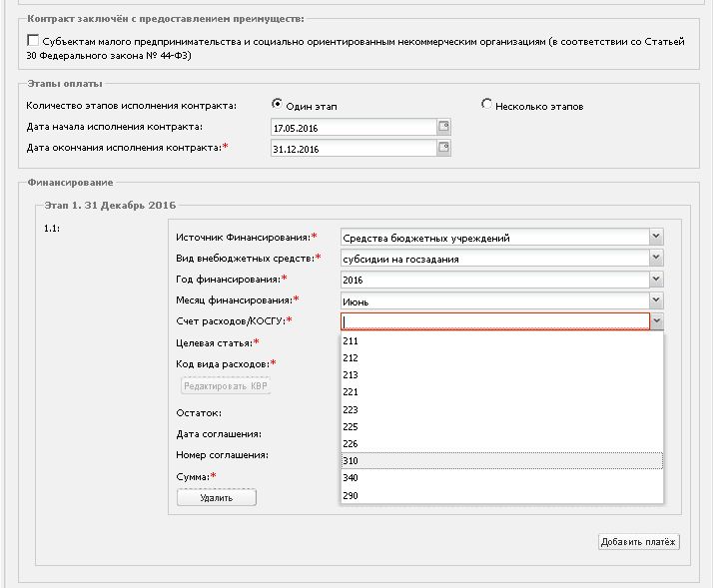Click into the Счет расходов/КОСГУ text field
The height and width of the screenshot is (588, 713).
click(x=495, y=321)
